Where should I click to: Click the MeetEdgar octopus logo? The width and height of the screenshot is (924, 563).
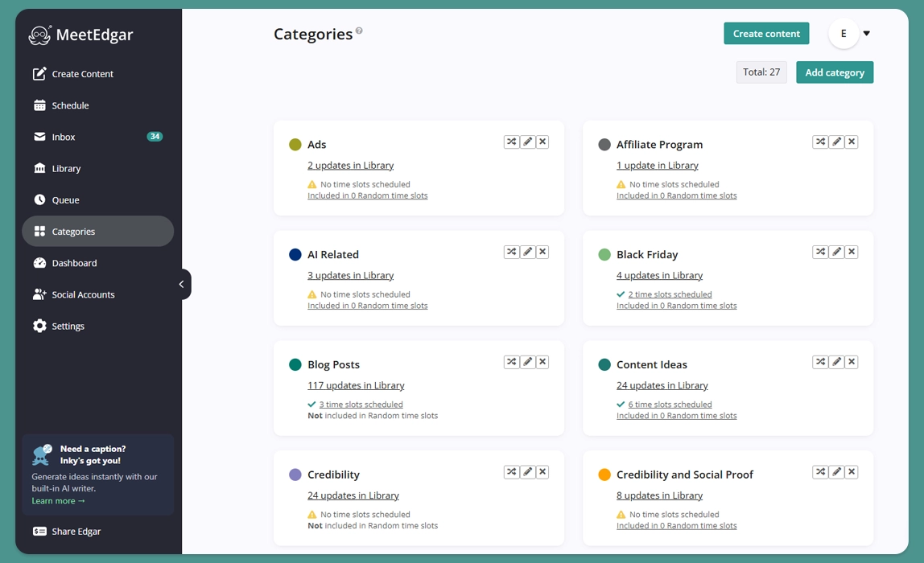coord(39,35)
